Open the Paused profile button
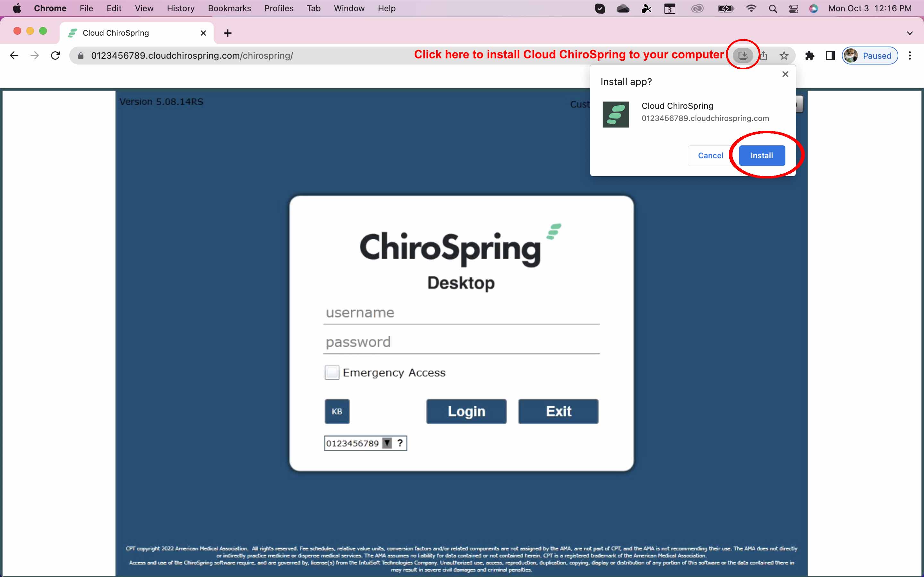Screen dimensions: 924x577 (x=869, y=56)
